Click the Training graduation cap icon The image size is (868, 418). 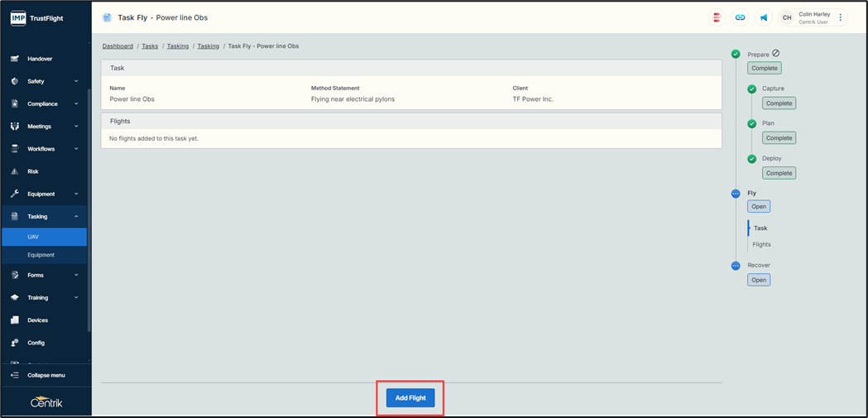coord(15,298)
